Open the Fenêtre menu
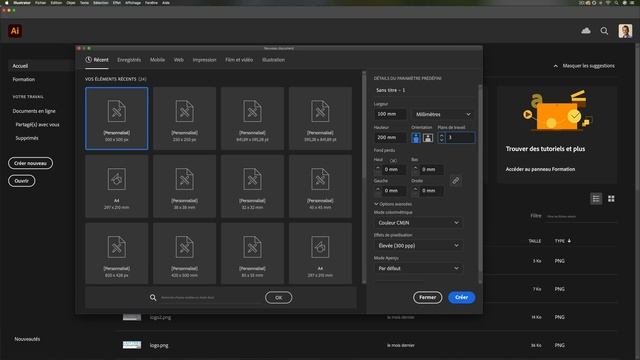640x360 pixels. [151, 2]
